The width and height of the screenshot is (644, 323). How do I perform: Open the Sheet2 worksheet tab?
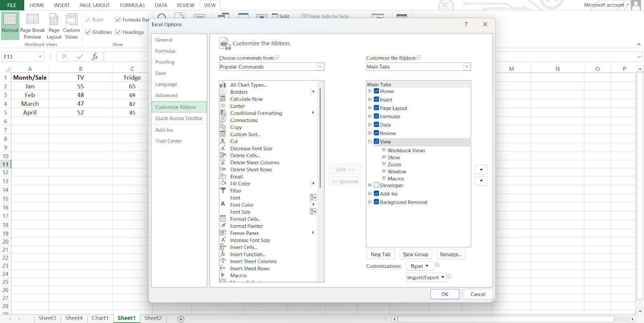153,318
